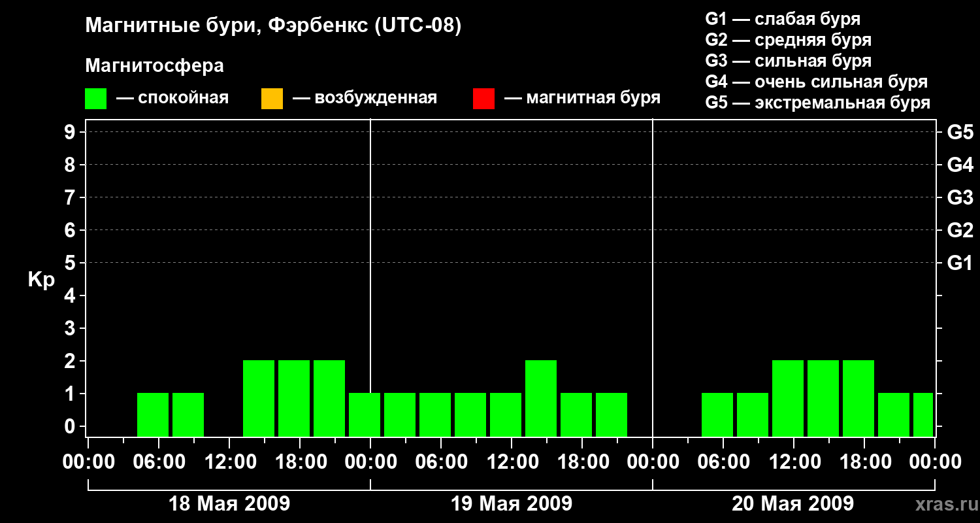Screen dimensions: 980x523
Task: Click the '06:00' tick label above 20 Мая
Action: [x=723, y=462]
